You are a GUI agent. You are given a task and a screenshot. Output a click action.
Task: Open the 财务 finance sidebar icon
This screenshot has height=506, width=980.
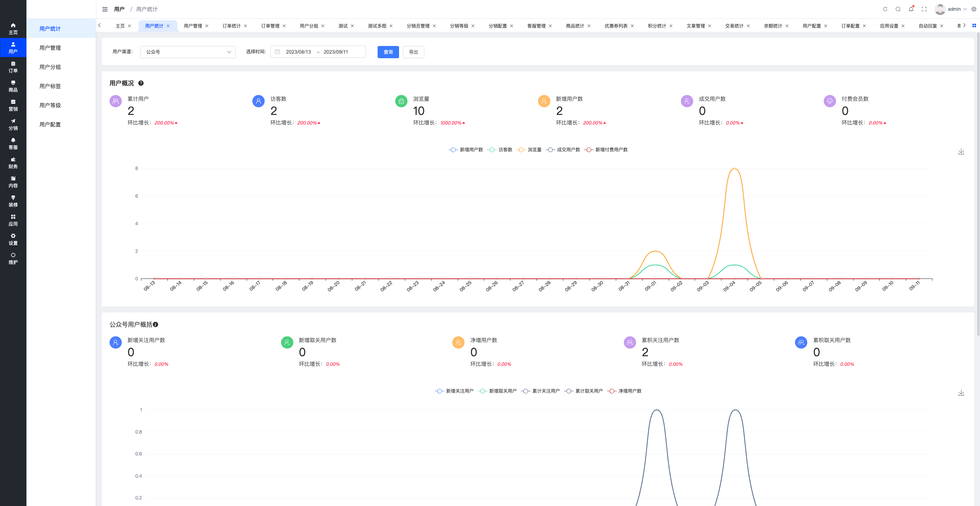[x=13, y=163]
